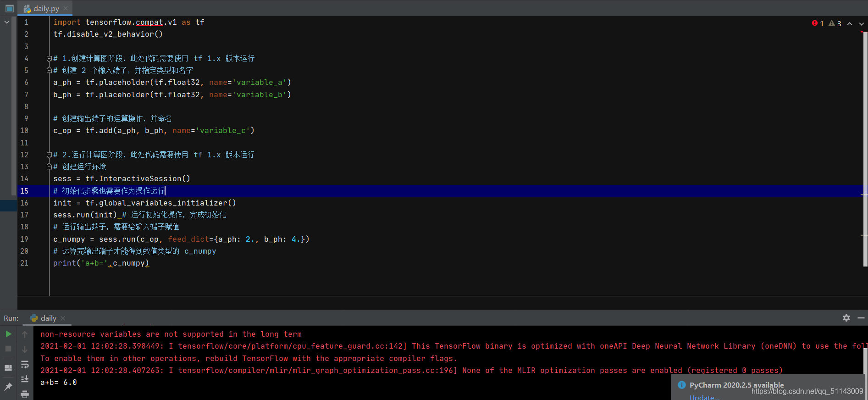Click 'non-resource variables are not supported' console line

(171, 334)
